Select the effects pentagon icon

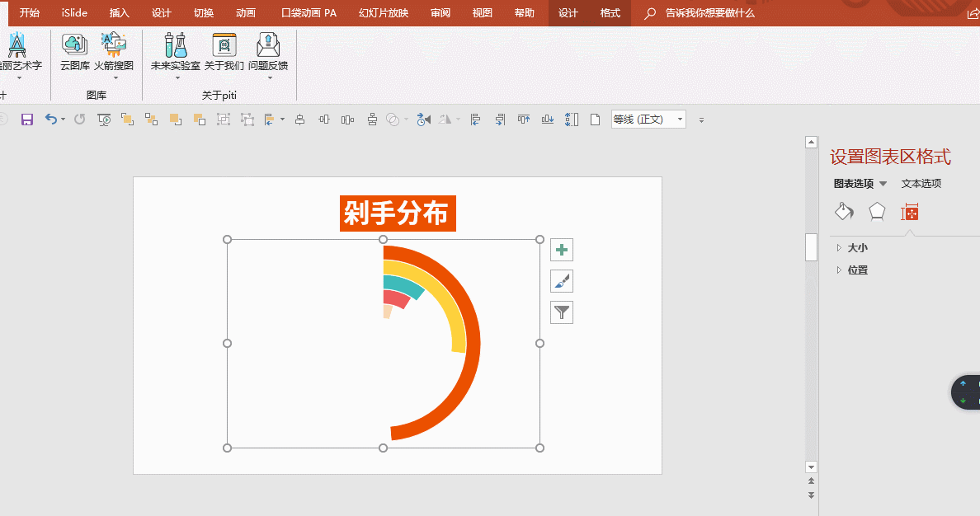pos(877,212)
